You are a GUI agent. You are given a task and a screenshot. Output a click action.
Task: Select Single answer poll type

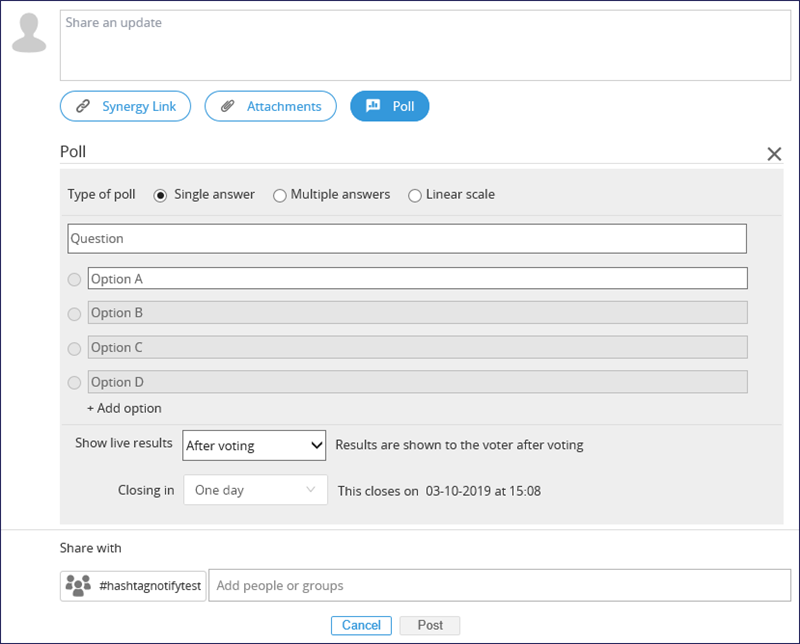coord(160,195)
